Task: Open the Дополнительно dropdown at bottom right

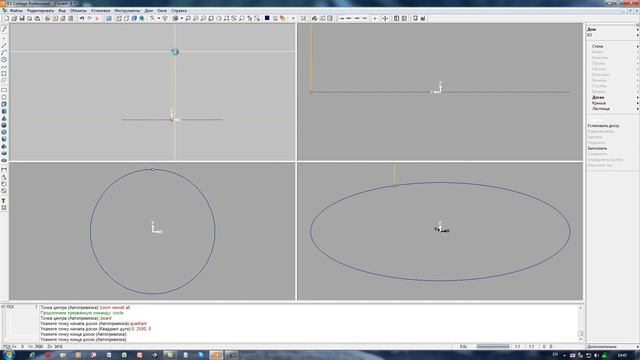Action: pyautogui.click(x=613, y=347)
